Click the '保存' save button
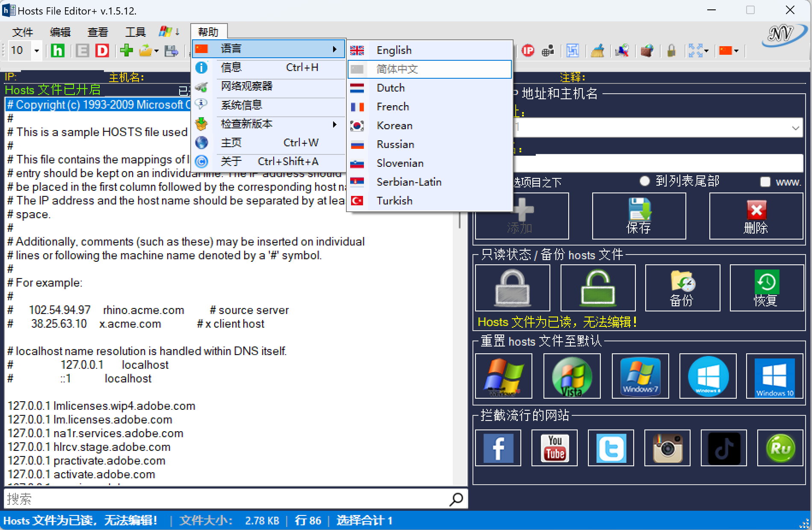 (639, 216)
